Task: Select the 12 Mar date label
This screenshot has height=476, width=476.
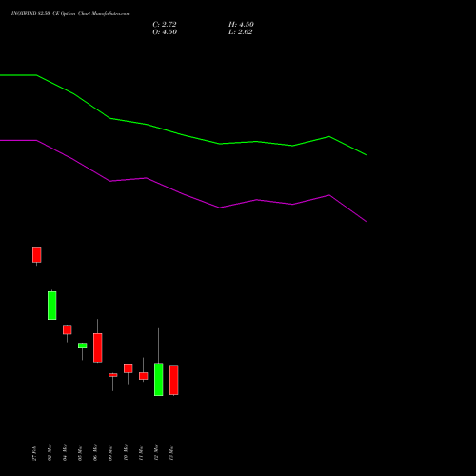Action: coord(156,452)
